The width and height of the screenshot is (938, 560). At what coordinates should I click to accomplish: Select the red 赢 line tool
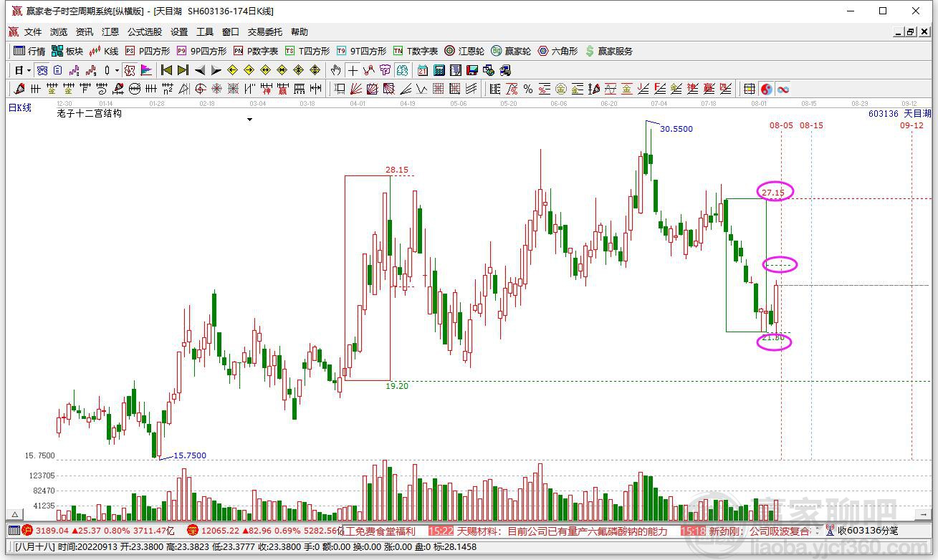(282, 89)
